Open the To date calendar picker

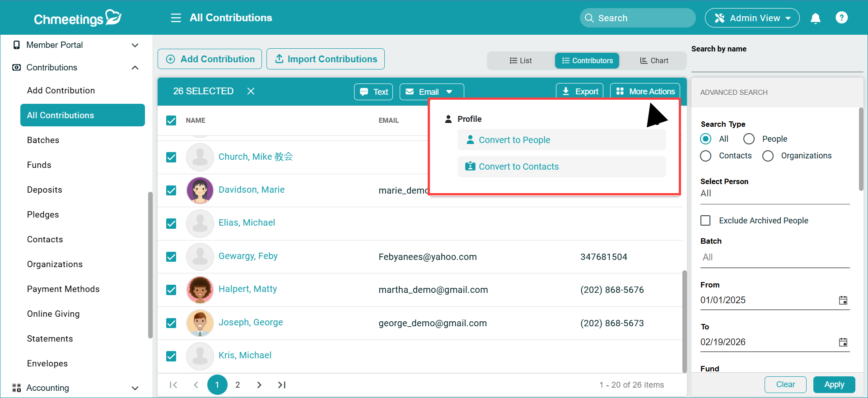click(843, 342)
